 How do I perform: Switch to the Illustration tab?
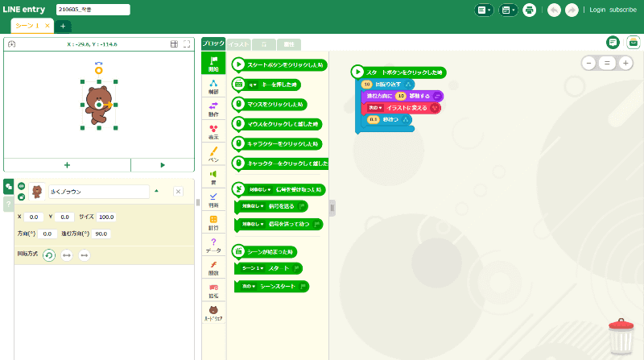pyautogui.click(x=238, y=44)
